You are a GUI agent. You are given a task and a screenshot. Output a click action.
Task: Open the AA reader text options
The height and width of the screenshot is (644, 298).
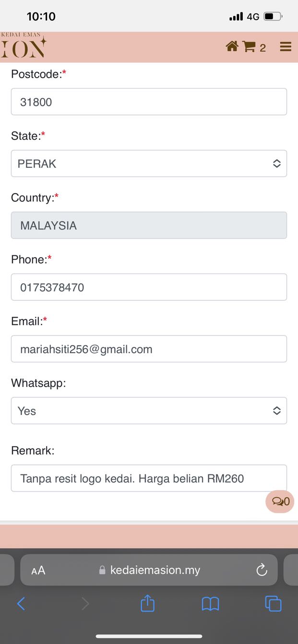click(38, 570)
